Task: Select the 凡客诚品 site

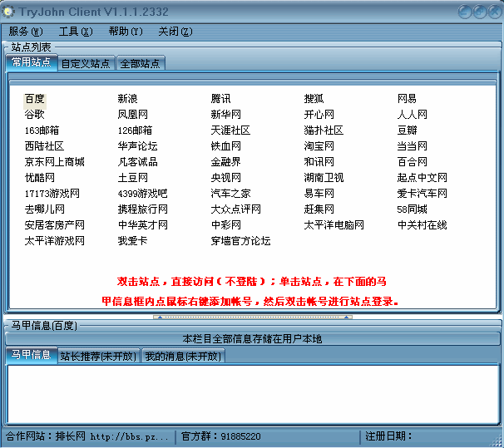Action: [x=137, y=162]
